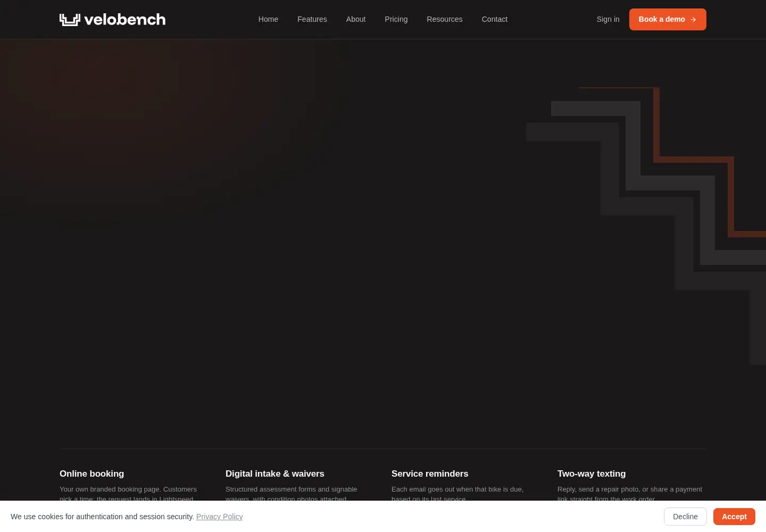Open the About menu item
The image size is (766, 532).
click(356, 19)
